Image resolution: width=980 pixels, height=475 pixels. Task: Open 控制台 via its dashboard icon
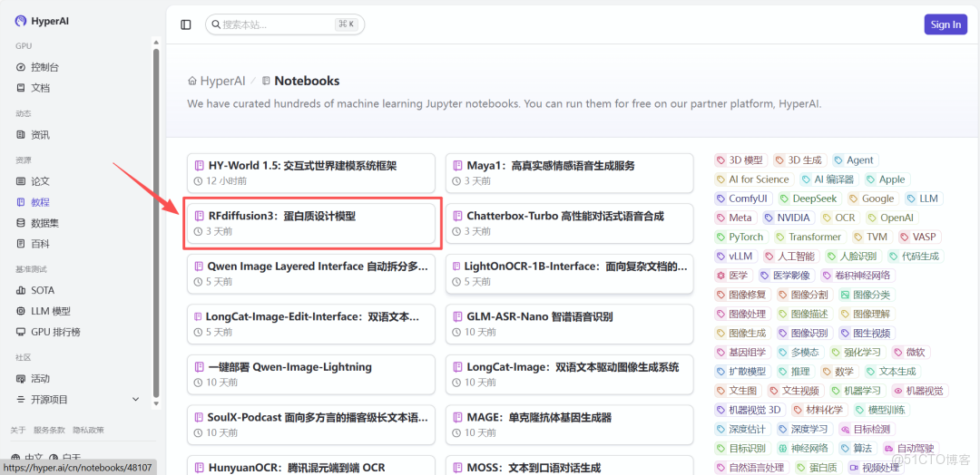point(21,67)
